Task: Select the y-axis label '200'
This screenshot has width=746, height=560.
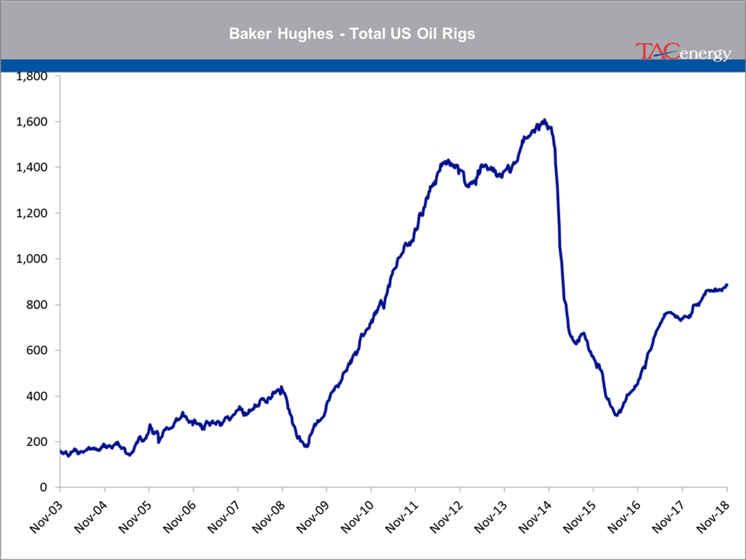Action: [x=37, y=442]
